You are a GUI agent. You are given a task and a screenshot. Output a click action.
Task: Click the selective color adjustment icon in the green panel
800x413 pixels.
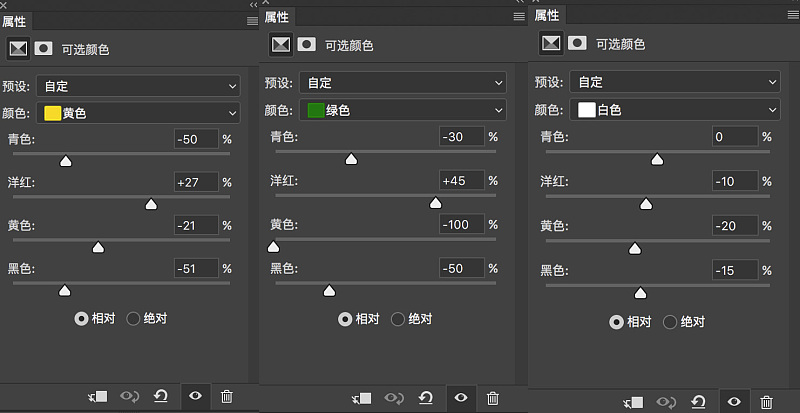click(281, 44)
